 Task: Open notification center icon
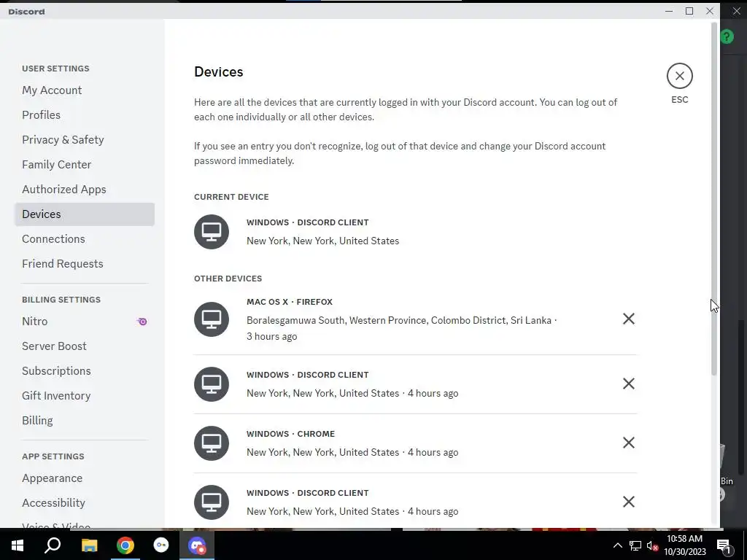tap(724, 546)
